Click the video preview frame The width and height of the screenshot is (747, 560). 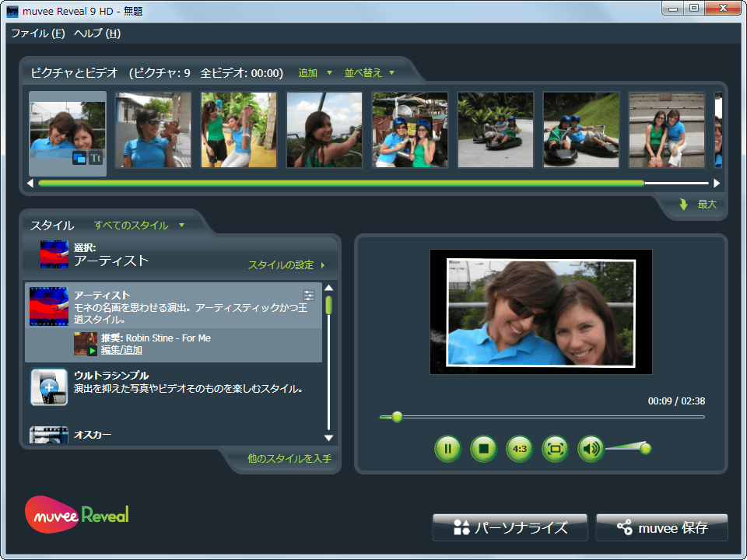pyautogui.click(x=541, y=312)
